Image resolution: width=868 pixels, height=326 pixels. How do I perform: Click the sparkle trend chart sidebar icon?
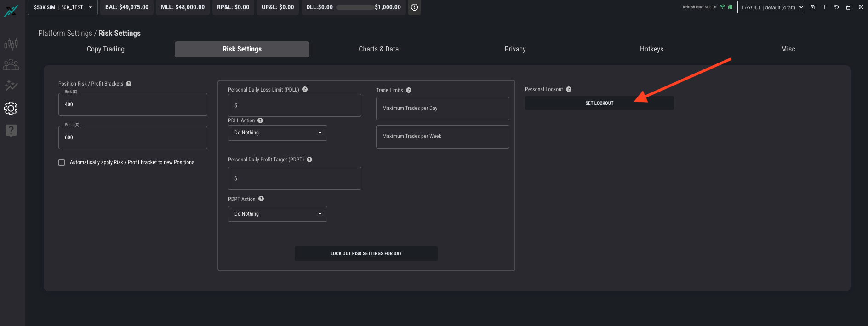[11, 86]
